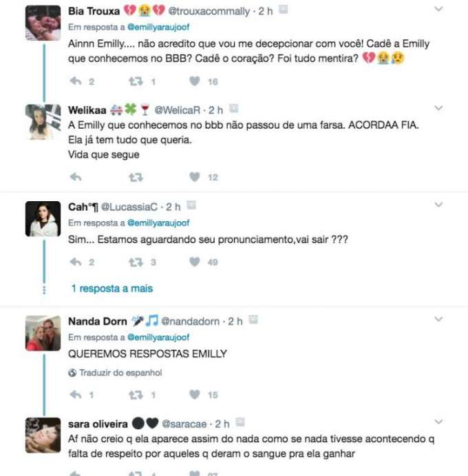The width and height of the screenshot is (468, 476).
Task: Open @emillyaraujoof mention in Cah's tweet
Action: (x=158, y=223)
